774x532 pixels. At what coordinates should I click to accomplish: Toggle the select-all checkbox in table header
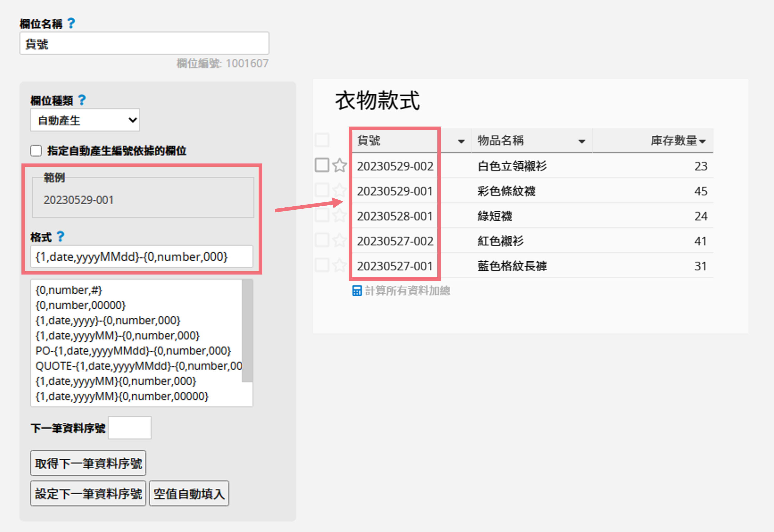[322, 140]
